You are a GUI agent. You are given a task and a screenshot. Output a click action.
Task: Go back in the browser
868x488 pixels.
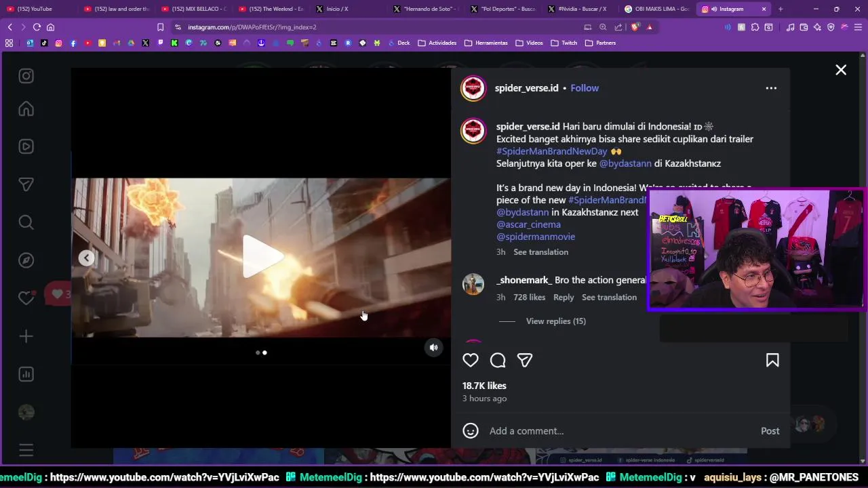coord(9,27)
